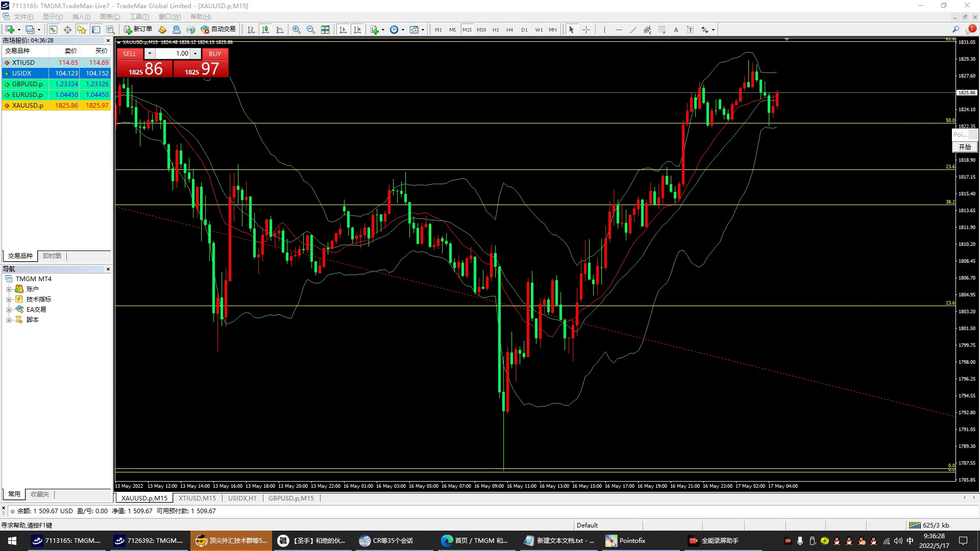Open the lot size dropdown arrow

[150, 54]
